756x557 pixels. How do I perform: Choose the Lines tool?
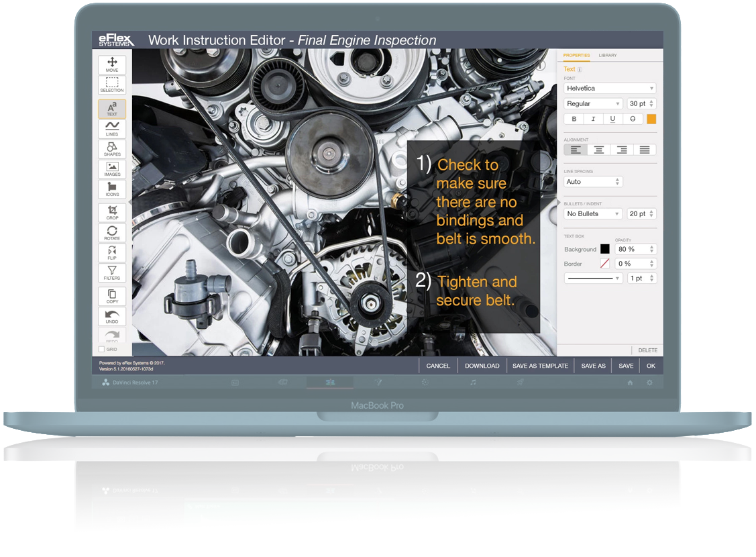[112, 129]
